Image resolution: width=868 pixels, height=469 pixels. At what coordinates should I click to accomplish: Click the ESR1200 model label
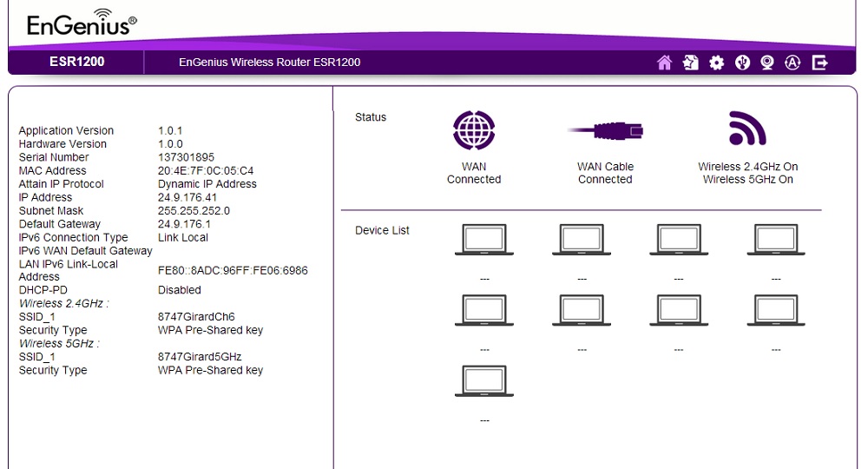click(x=77, y=62)
